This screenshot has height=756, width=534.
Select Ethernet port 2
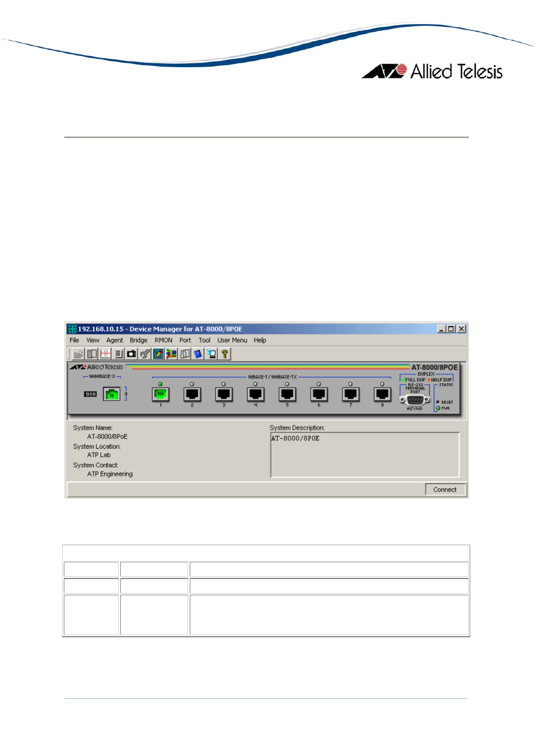[192, 395]
